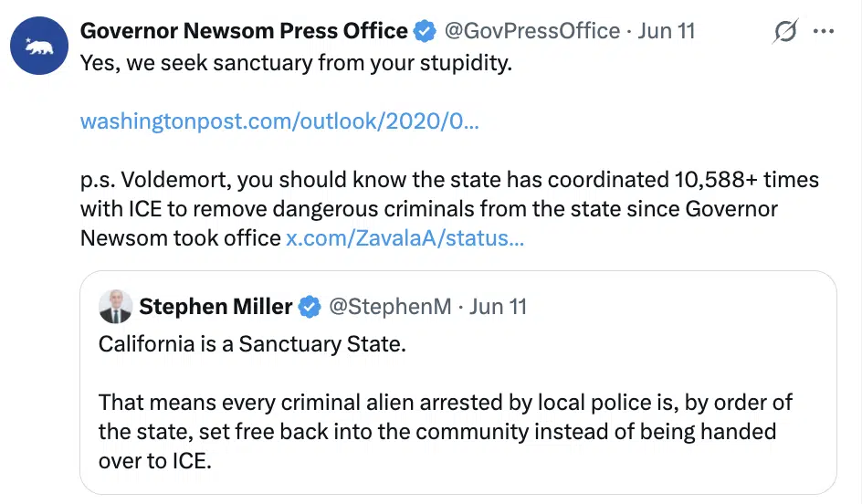Open Stephen Miller's profile photo

[115, 307]
